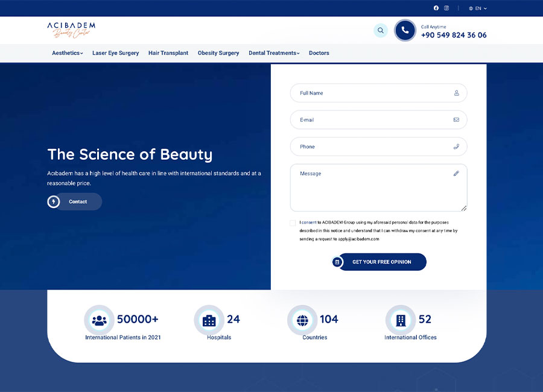Open the Facebook social icon
The image size is (543, 392).
(436, 8)
